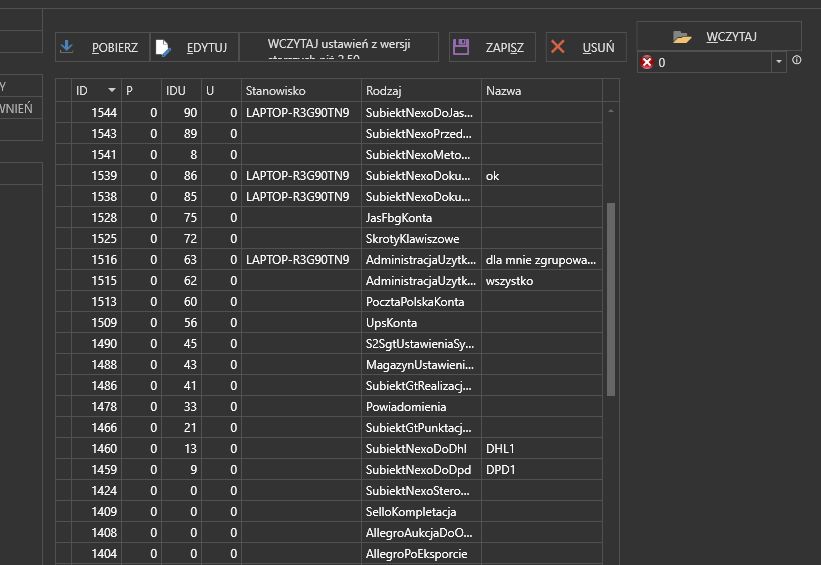Image resolution: width=821 pixels, height=565 pixels.
Task: Select the row with ID 1538
Action: click(329, 196)
